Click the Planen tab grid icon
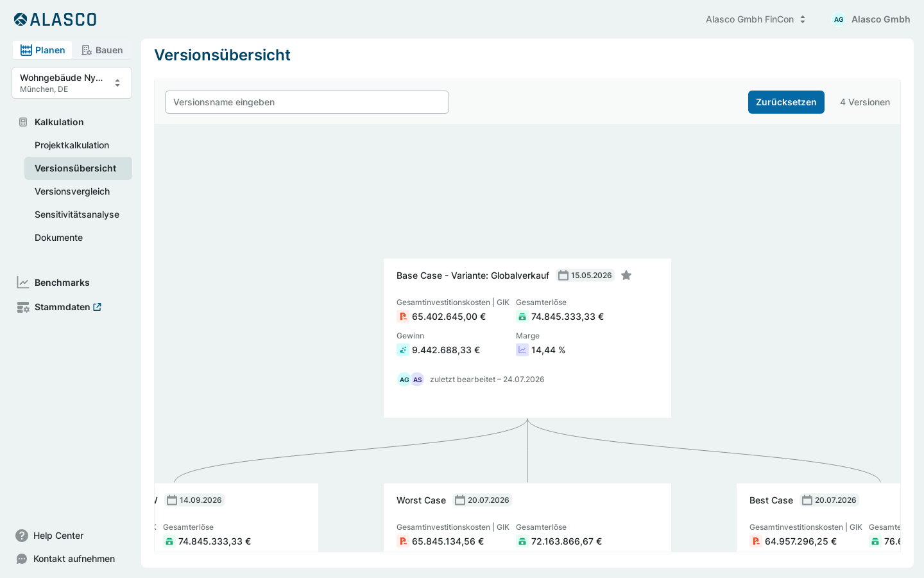This screenshot has width=924, height=578. pyautogui.click(x=26, y=50)
